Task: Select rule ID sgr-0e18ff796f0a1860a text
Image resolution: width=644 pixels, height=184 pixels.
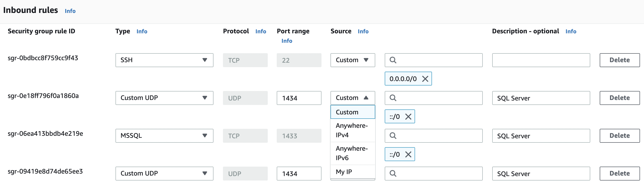Action: (x=43, y=96)
